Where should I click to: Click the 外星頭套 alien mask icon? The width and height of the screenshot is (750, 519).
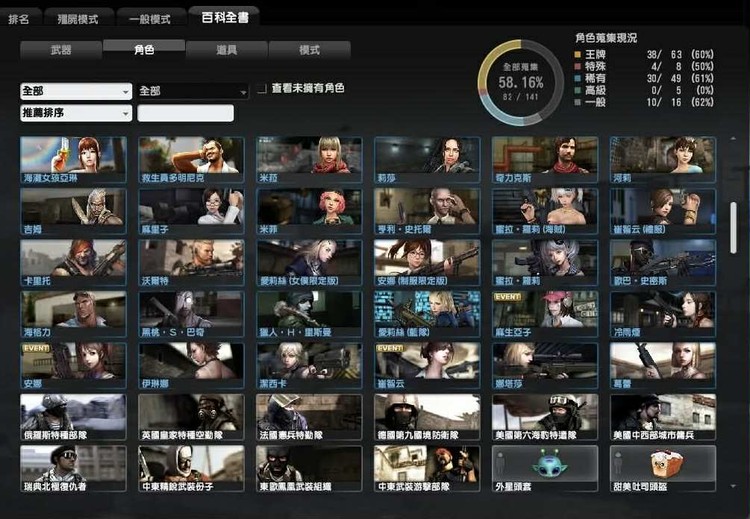coord(550,463)
